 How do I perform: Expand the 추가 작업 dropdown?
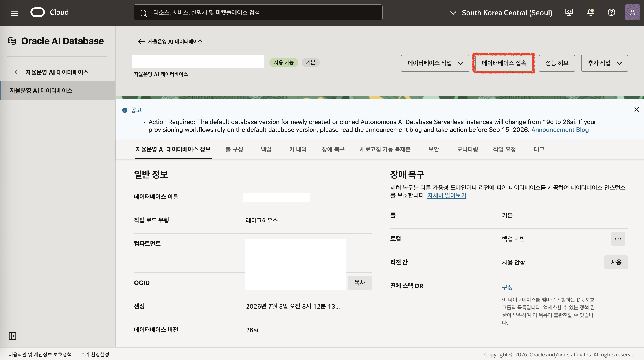pos(605,63)
